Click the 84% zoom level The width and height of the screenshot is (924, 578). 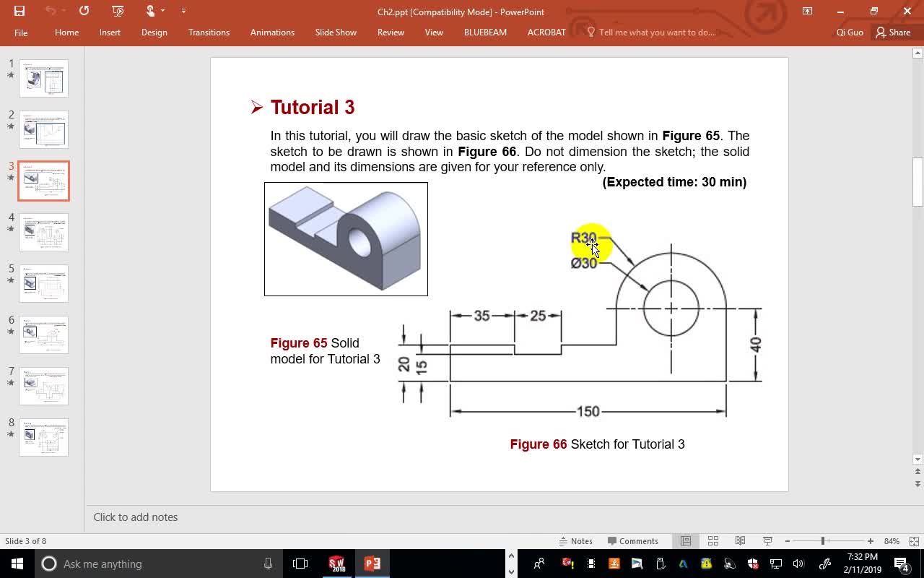892,541
